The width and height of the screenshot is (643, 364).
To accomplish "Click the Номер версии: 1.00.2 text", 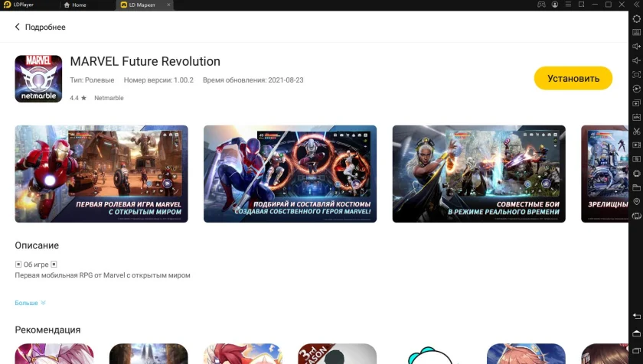I will pyautogui.click(x=158, y=80).
